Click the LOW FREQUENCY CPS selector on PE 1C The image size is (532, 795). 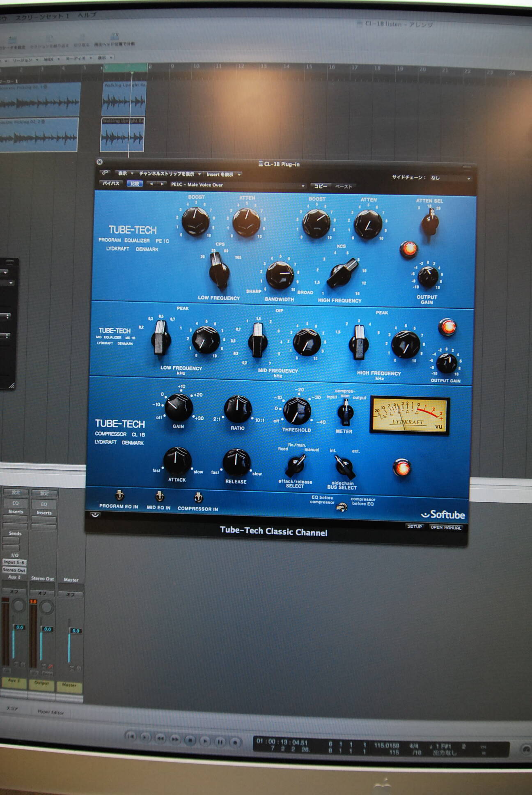(x=219, y=271)
